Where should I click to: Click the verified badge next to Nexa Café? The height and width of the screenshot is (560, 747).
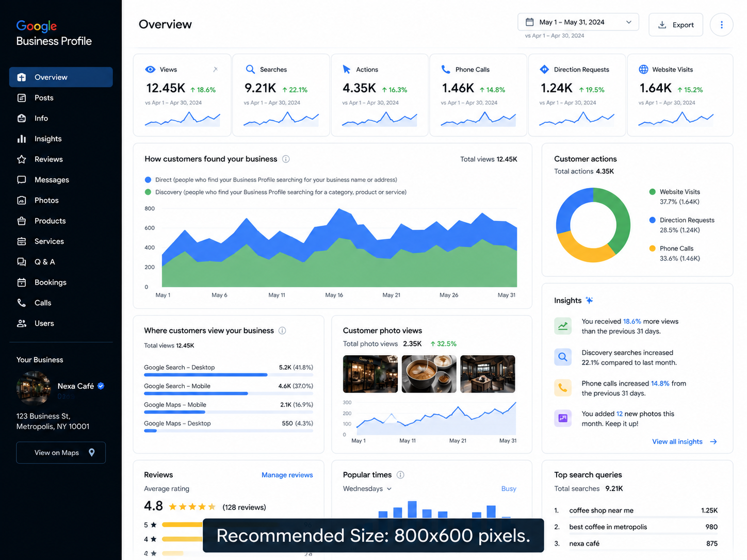(x=101, y=386)
